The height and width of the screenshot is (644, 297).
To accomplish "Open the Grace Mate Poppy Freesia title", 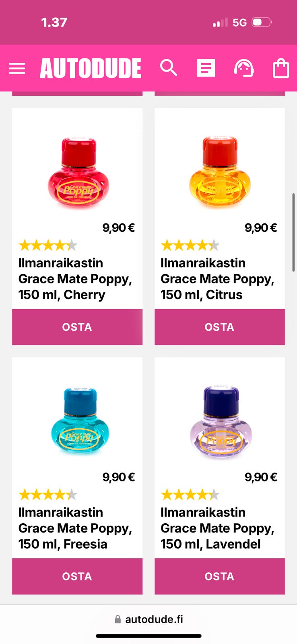I will click(x=75, y=528).
